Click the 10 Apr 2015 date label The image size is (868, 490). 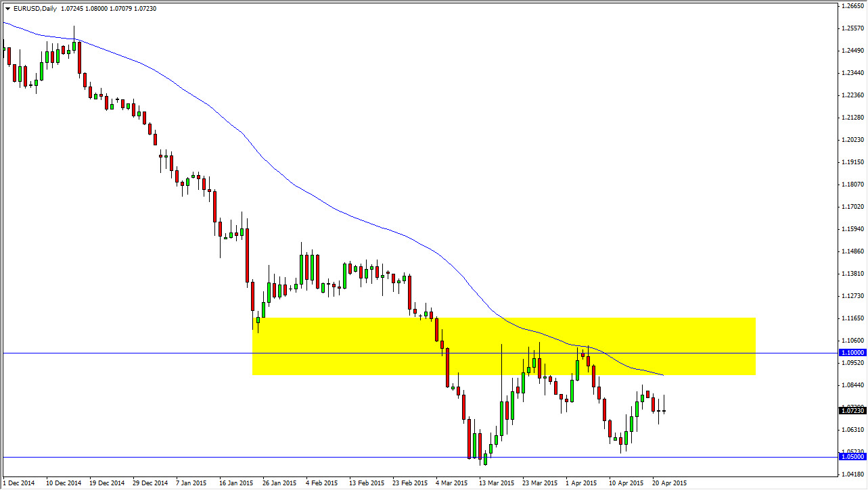[x=626, y=484]
